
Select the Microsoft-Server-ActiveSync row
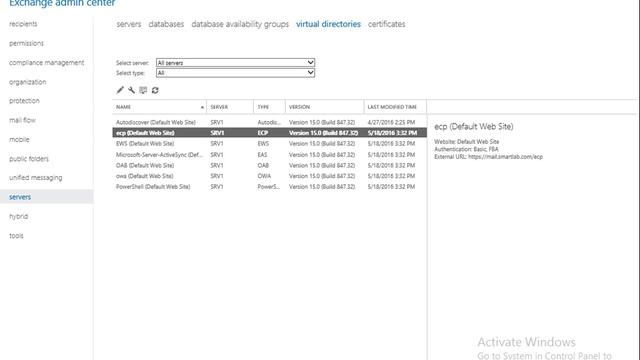269,155
